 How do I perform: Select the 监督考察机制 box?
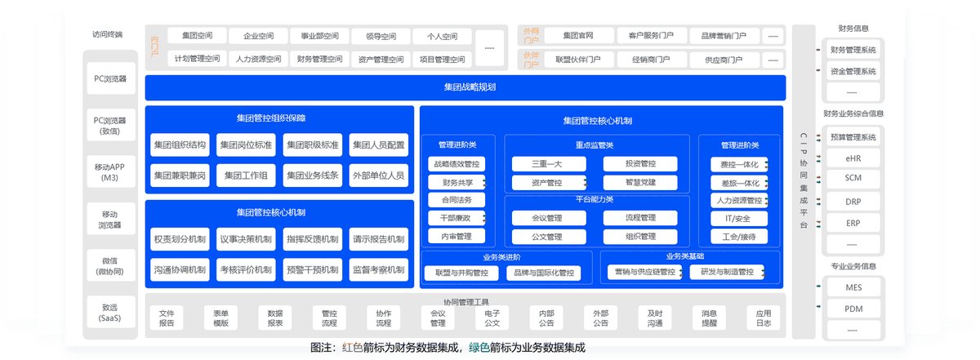pyautogui.click(x=378, y=269)
